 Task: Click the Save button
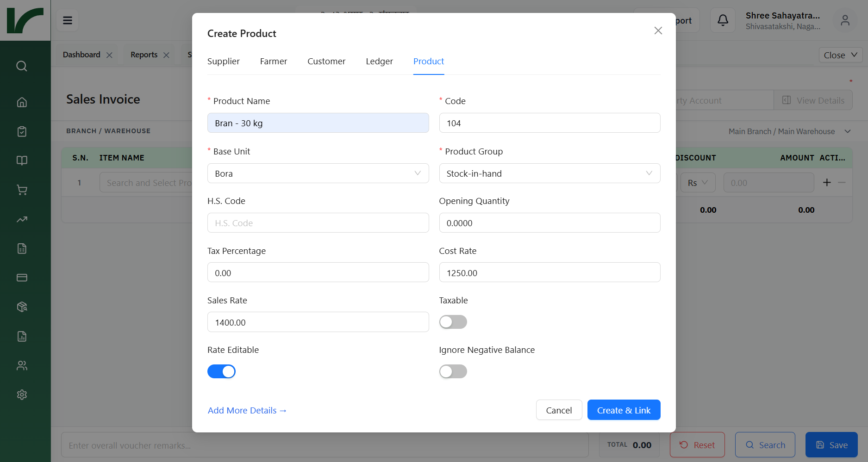[x=831, y=445]
